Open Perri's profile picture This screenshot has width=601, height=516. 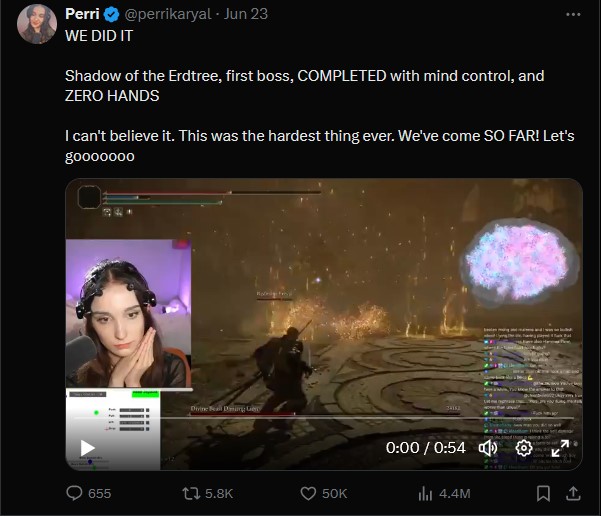coord(37,24)
